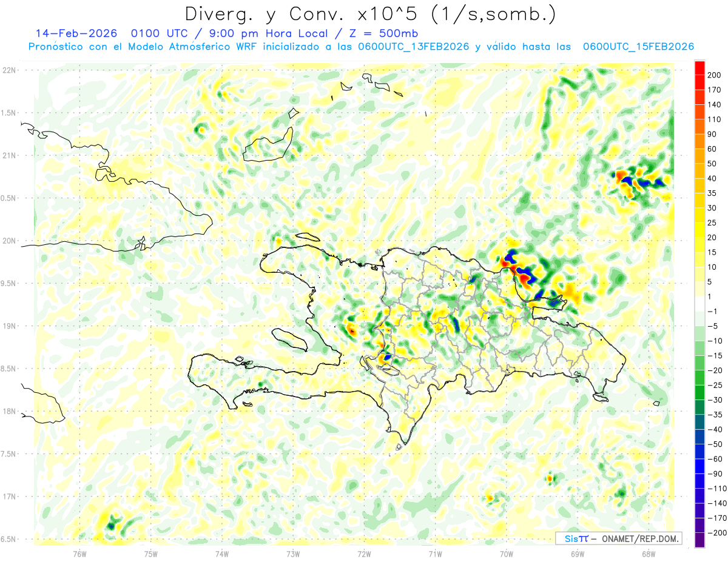Click the '-140' color scale value
Viewport: 728px width, 562px height.
point(717,503)
